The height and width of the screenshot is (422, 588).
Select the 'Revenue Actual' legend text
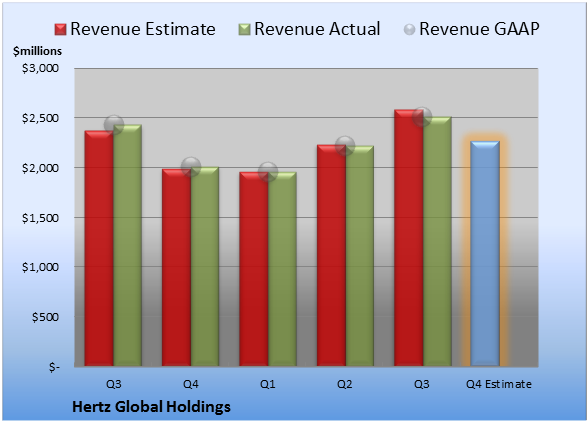pos(317,29)
